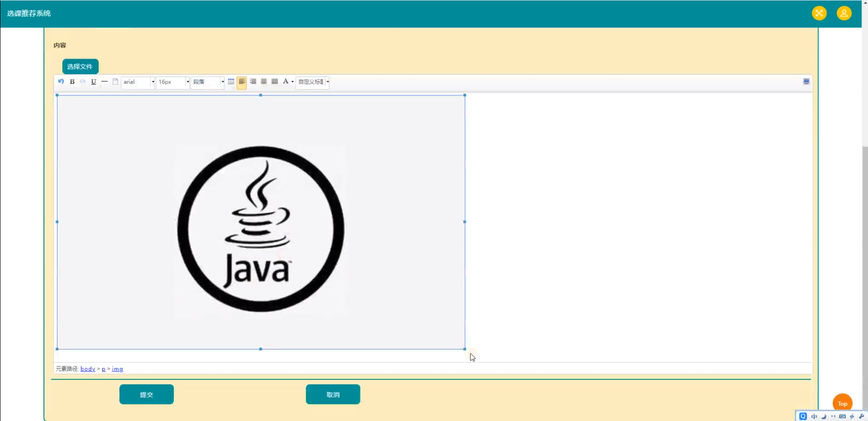Open the 段落 paragraph format dropdown

208,82
